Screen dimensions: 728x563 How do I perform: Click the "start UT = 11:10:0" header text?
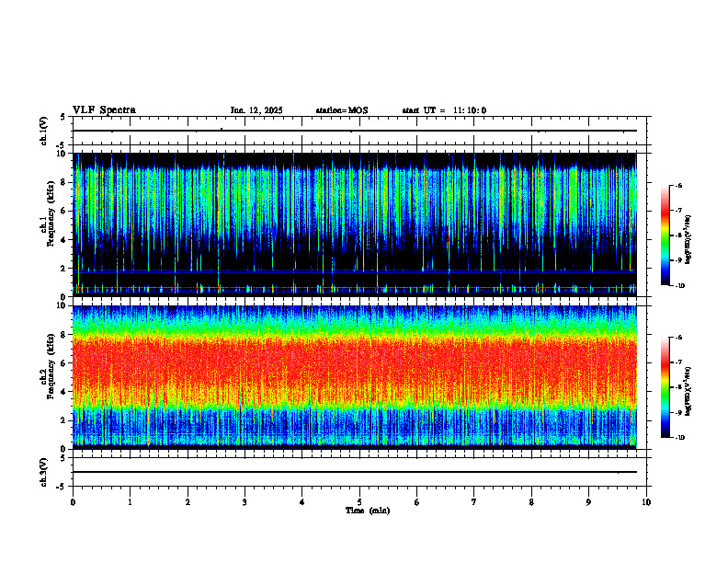coord(444,110)
